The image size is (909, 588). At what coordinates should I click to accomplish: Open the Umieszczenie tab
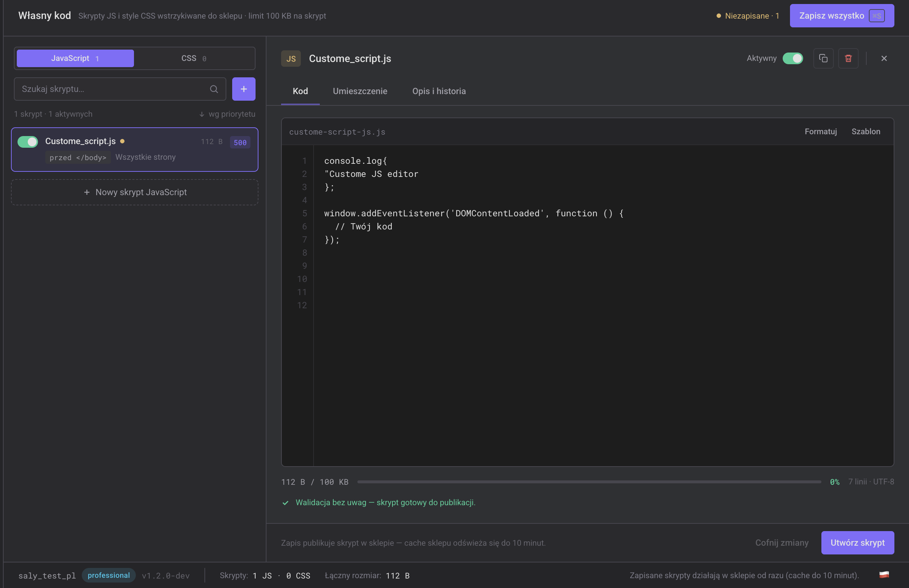(x=360, y=91)
